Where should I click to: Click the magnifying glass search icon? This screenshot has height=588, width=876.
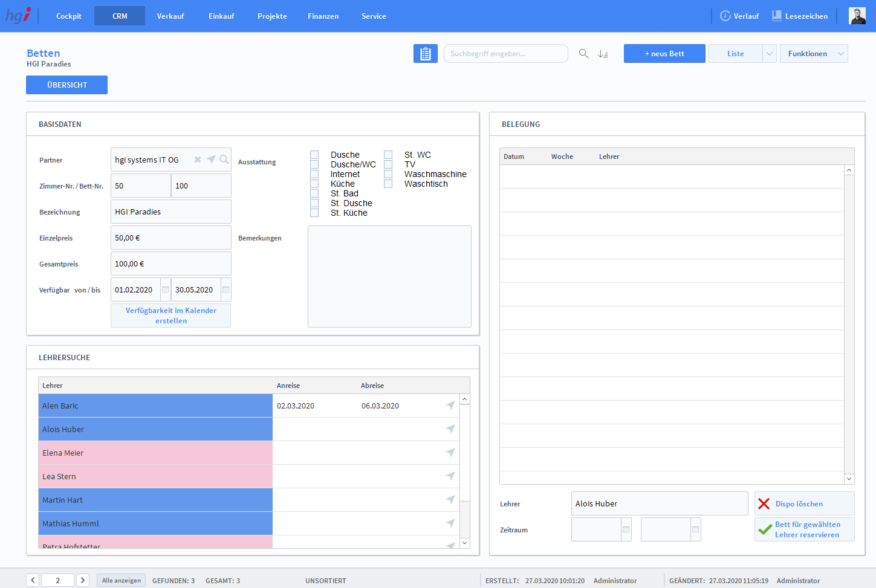pos(583,54)
